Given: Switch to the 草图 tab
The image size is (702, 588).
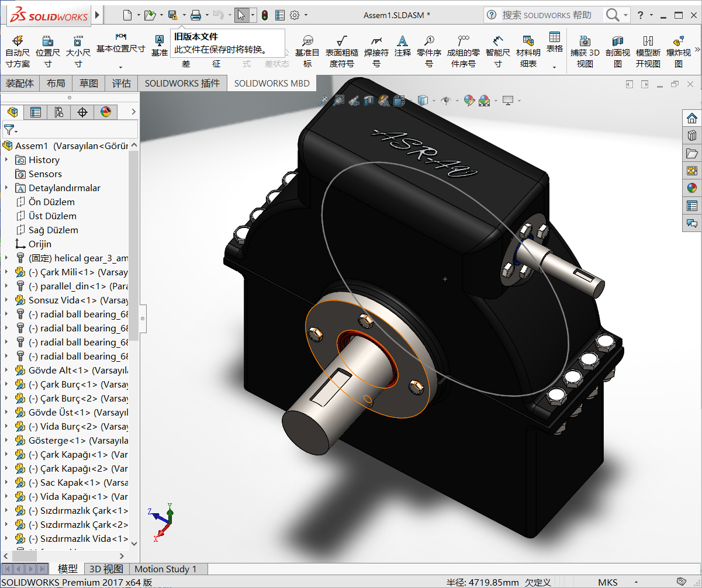Looking at the screenshot, I should (89, 83).
